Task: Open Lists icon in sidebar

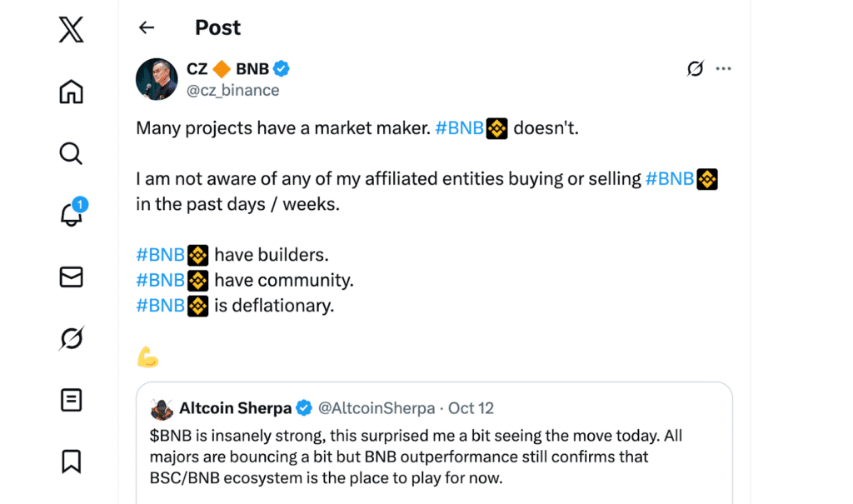Action: click(x=71, y=400)
